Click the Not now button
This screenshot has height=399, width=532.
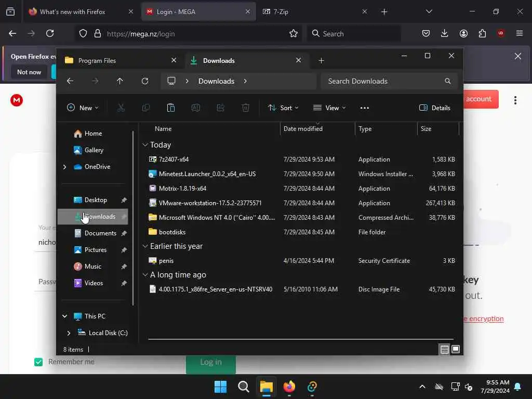[x=29, y=72]
